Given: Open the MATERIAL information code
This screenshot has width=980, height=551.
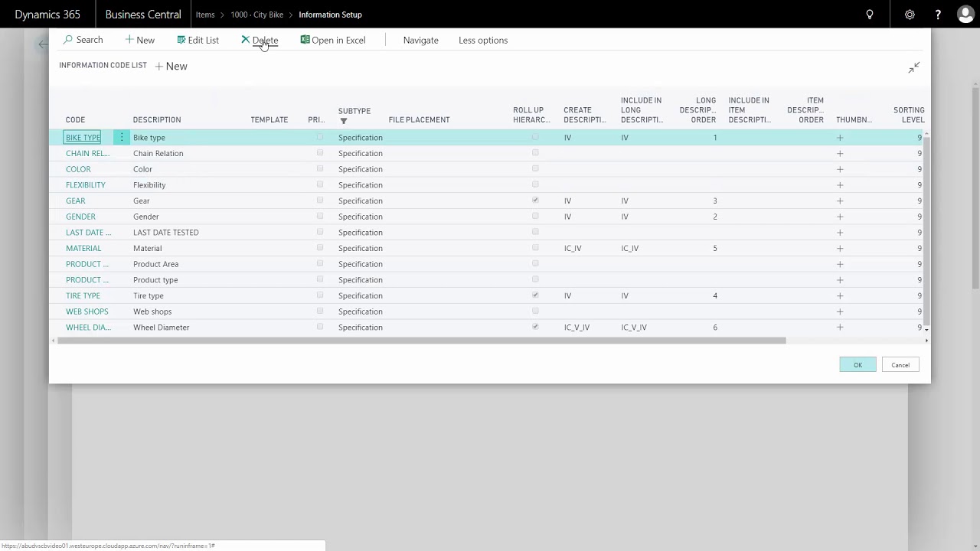Looking at the screenshot, I should (83, 249).
